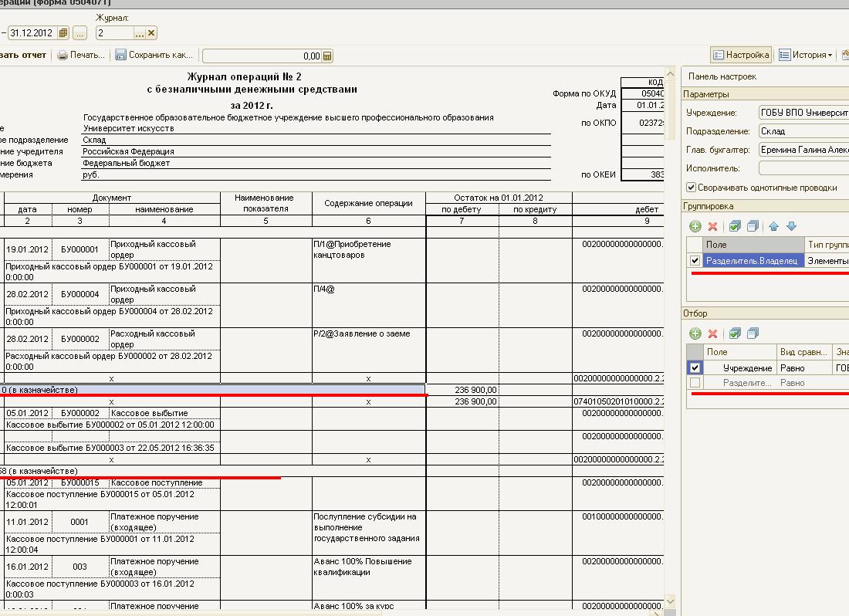Toggle the Разделитель.Владелец grouping checkbox
849x616 pixels.
coord(695,260)
